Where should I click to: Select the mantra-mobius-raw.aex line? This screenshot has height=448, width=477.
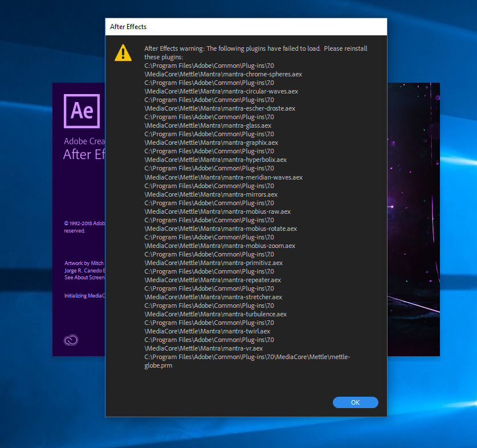pyautogui.click(x=218, y=211)
